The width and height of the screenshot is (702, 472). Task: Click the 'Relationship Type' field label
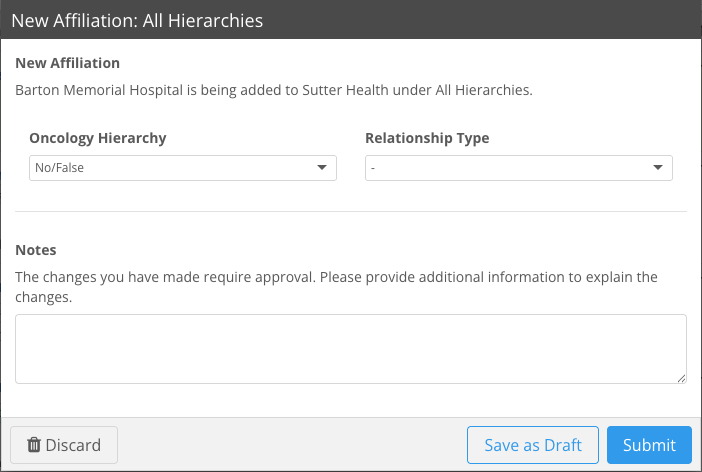(427, 138)
